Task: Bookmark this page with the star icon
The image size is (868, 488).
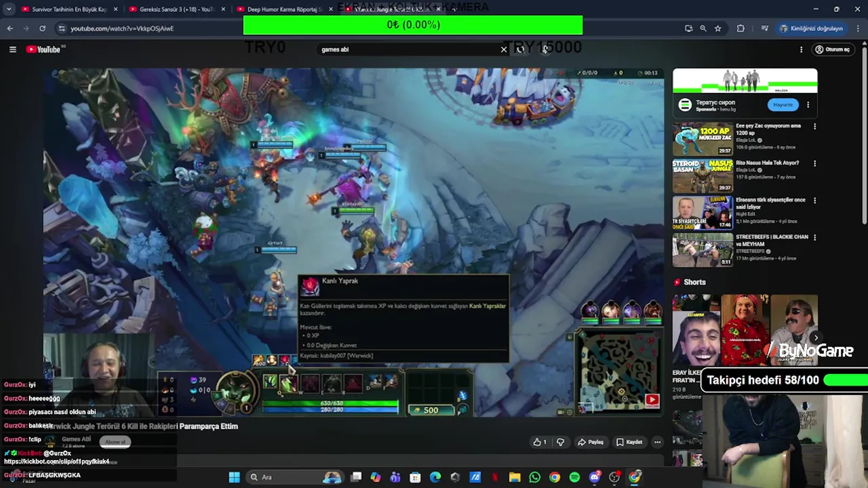Action: tap(717, 28)
